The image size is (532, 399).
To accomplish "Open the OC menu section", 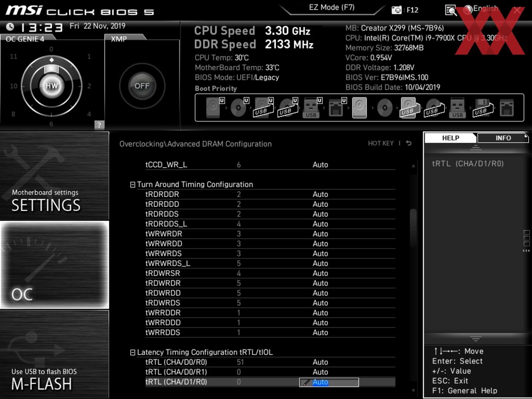I will pyautogui.click(x=54, y=265).
